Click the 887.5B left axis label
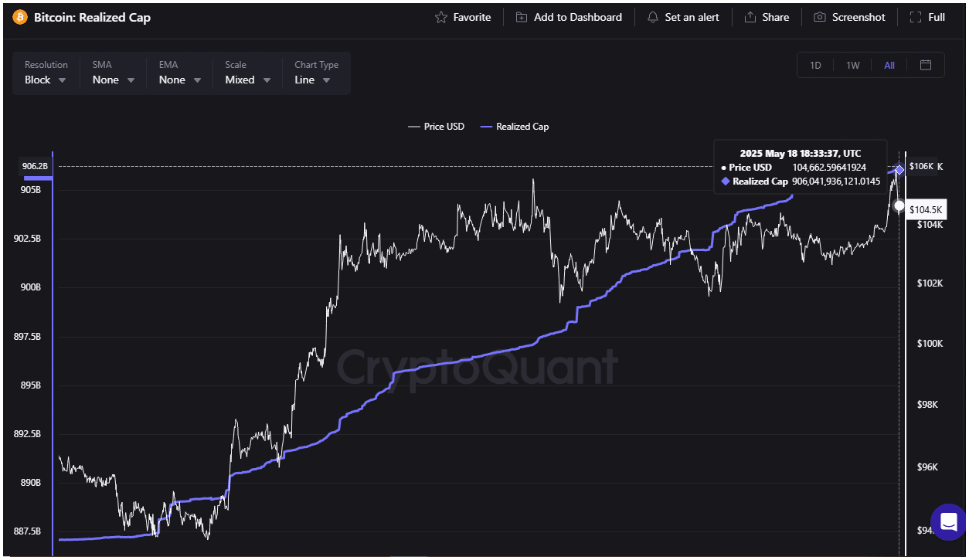The image size is (969, 560). tap(28, 532)
